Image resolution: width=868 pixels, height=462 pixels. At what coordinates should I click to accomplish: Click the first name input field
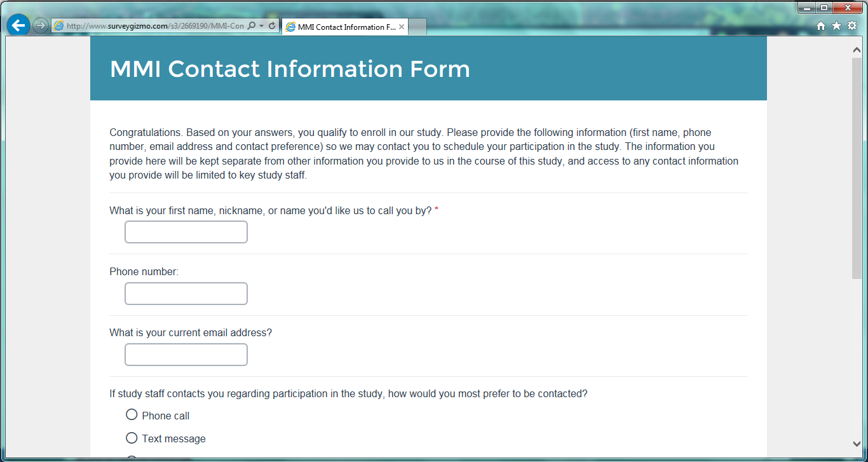186,233
